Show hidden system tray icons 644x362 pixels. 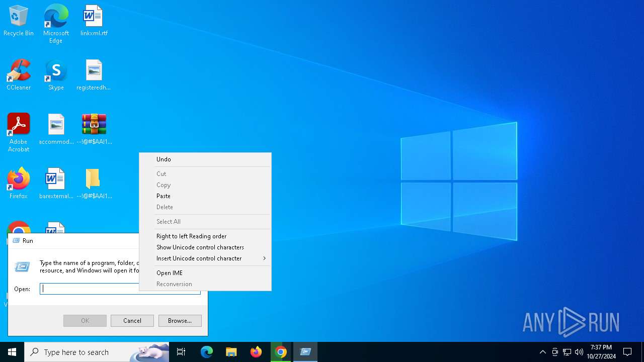(542, 352)
